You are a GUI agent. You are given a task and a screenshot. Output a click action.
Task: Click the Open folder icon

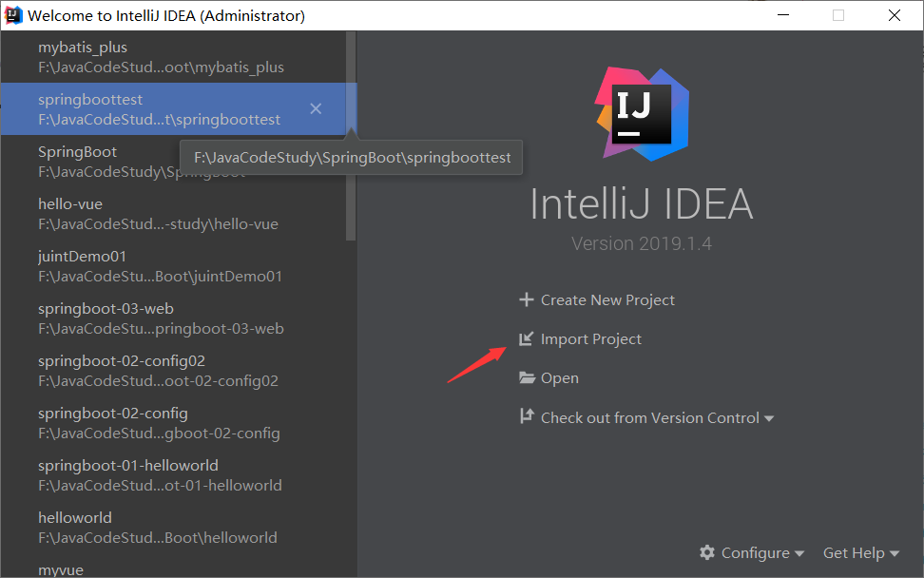tap(527, 378)
